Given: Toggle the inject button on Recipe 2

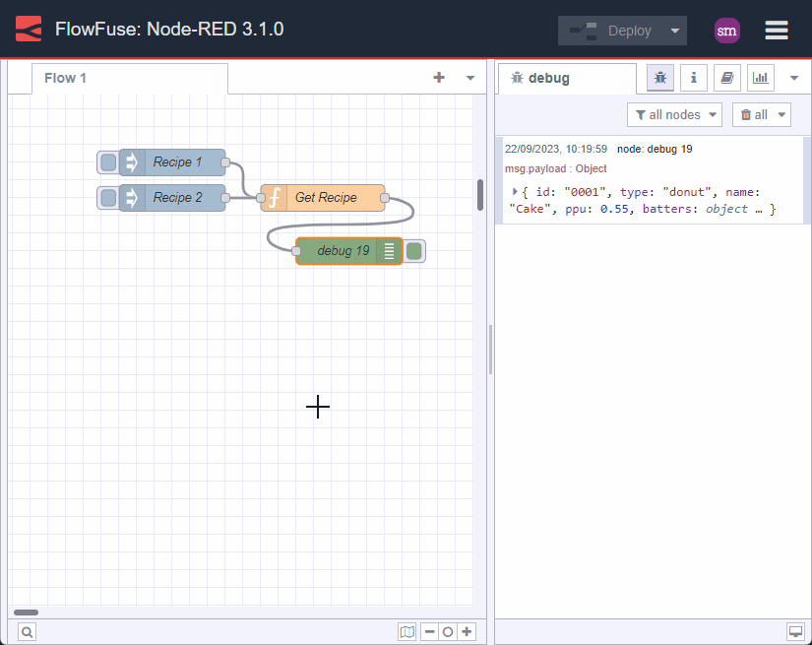Looking at the screenshot, I should click(106, 197).
